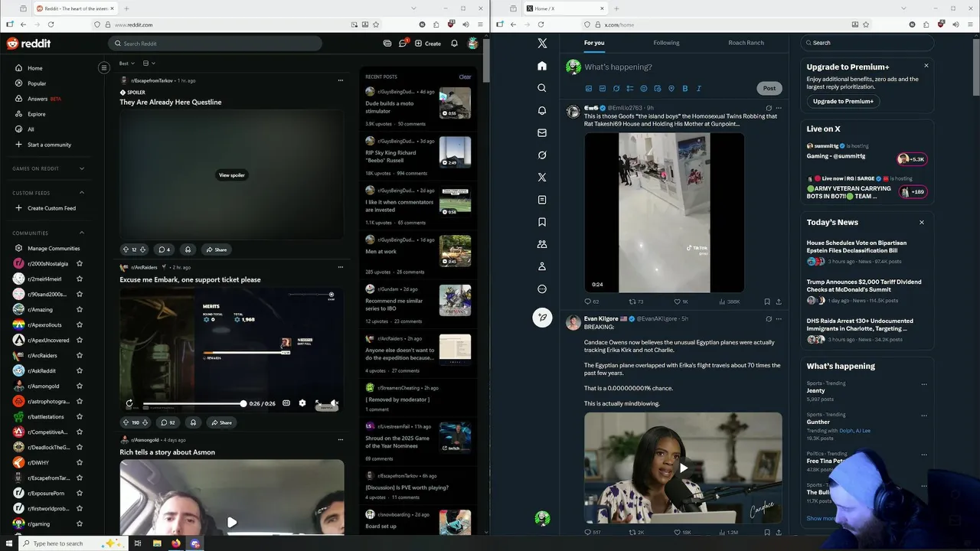Click the X Post button
The image size is (980, 551).
click(769, 88)
